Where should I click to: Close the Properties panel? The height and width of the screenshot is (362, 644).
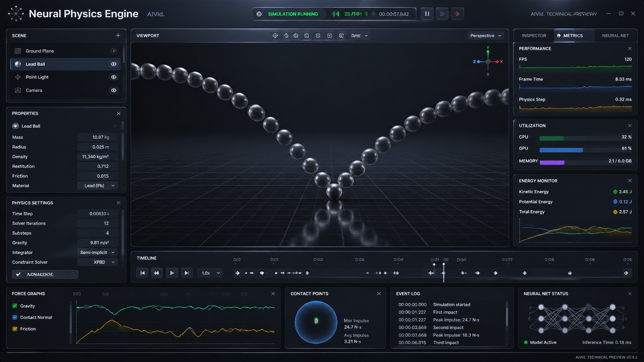pyautogui.click(x=119, y=113)
